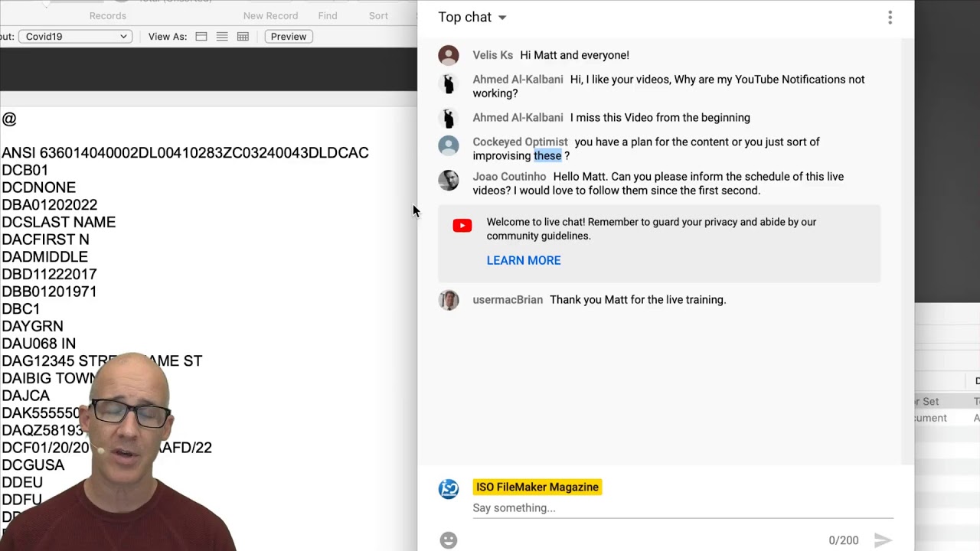The image size is (980, 551).
Task: Click the Preview button
Action: click(x=289, y=36)
